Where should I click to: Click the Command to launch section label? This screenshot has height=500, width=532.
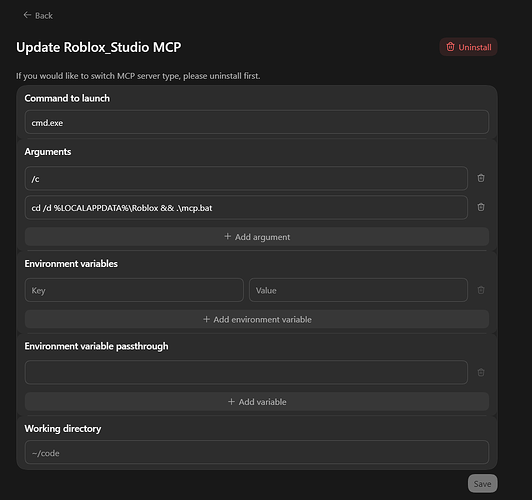click(x=67, y=98)
